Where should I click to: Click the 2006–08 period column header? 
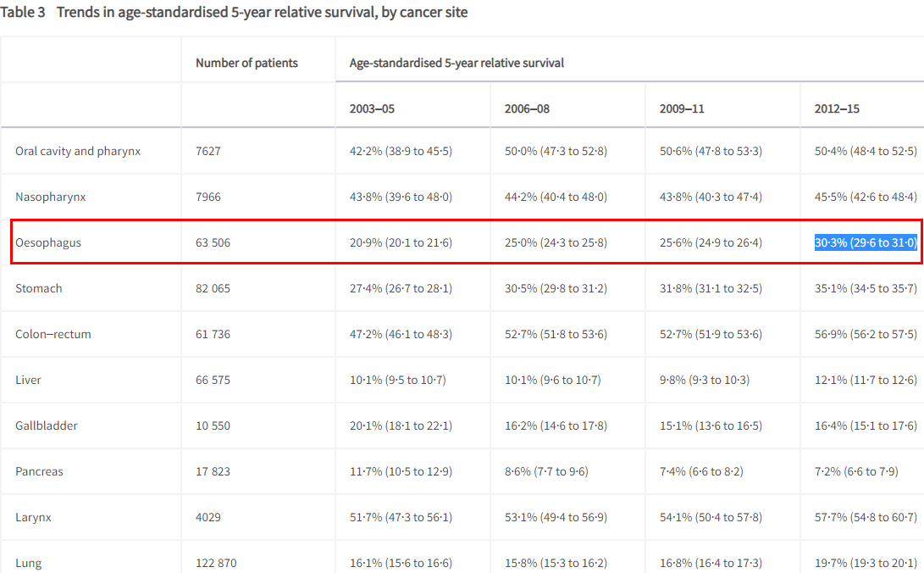click(x=527, y=108)
